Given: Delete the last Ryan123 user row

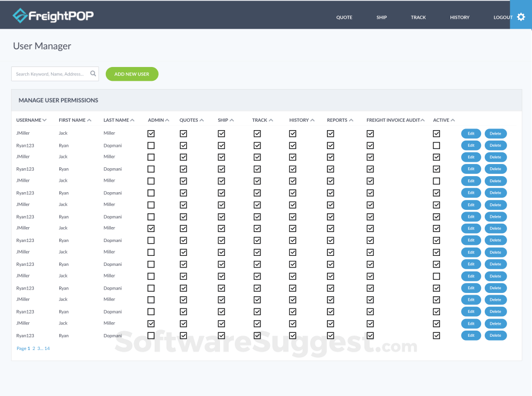Looking at the screenshot, I should pos(495,335).
